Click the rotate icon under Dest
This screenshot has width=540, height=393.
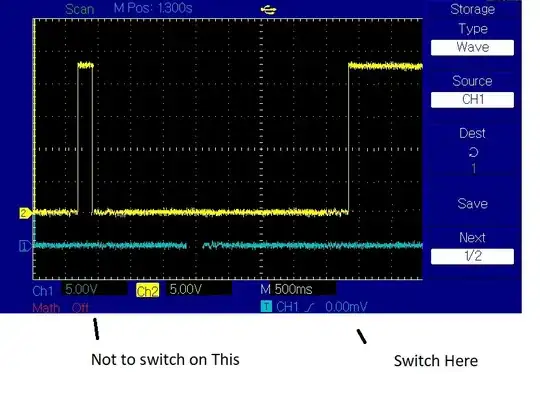pyautogui.click(x=473, y=152)
